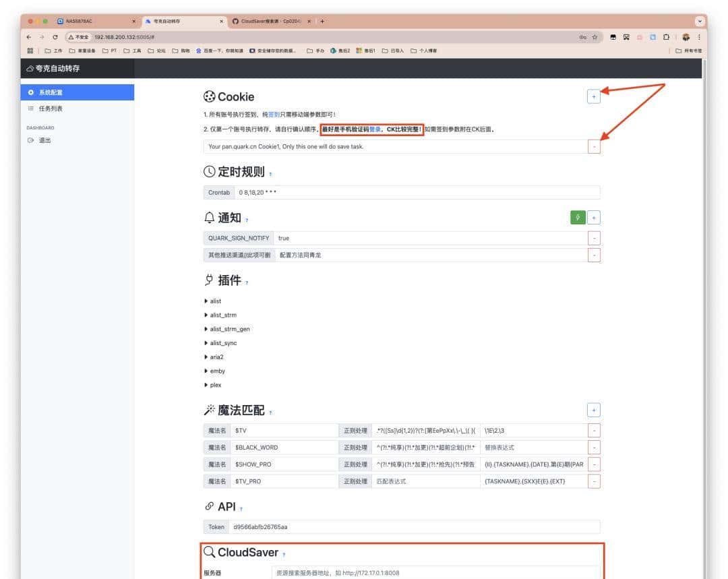Click the API Token input field
The height and width of the screenshot is (579, 728).
(413, 527)
